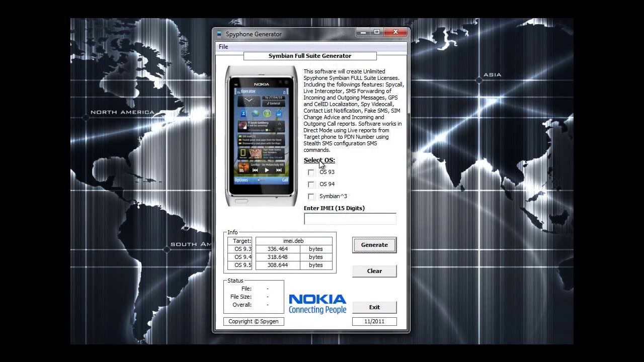The width and height of the screenshot is (644, 362).
Task: Click the 11/2011 date field
Action: [374, 321]
